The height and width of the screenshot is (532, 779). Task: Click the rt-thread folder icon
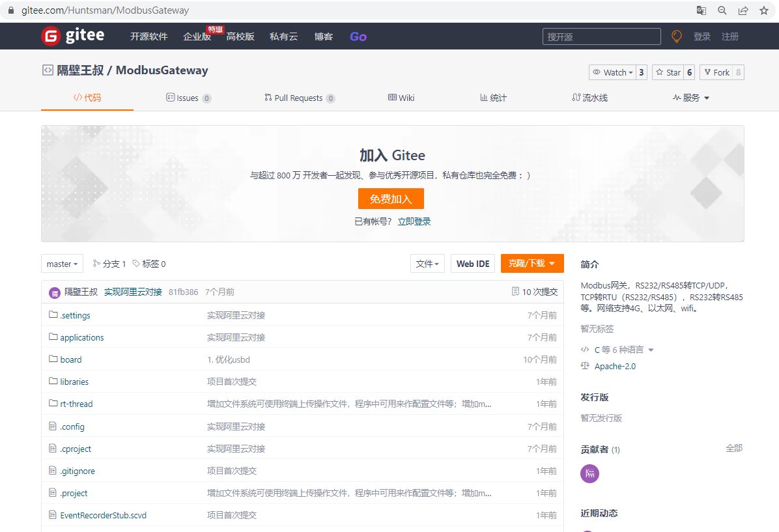tap(53, 403)
